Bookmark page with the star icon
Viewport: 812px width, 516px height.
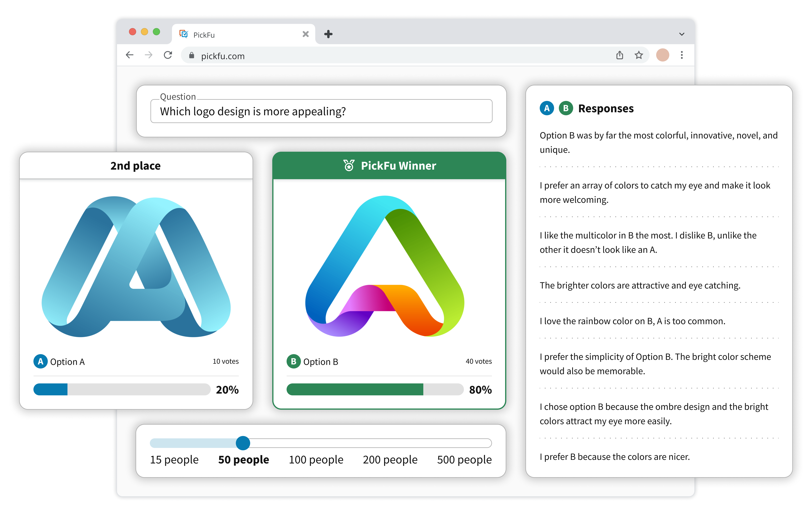(639, 55)
